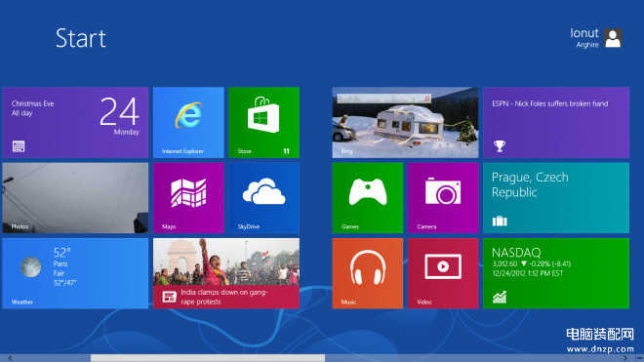Open the NASDAQ finance tile
Screen dimensions: 644x362
(x=556, y=273)
